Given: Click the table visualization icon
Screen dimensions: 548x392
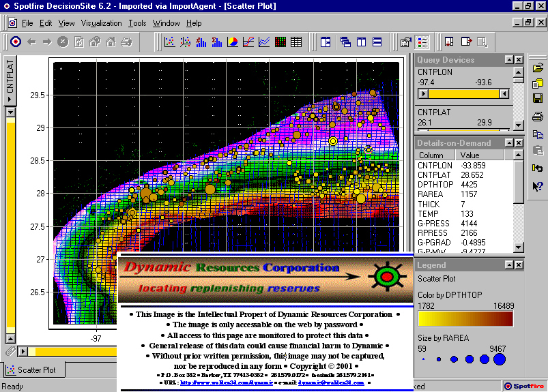Looking at the screenshot, I should pyautogui.click(x=296, y=42).
